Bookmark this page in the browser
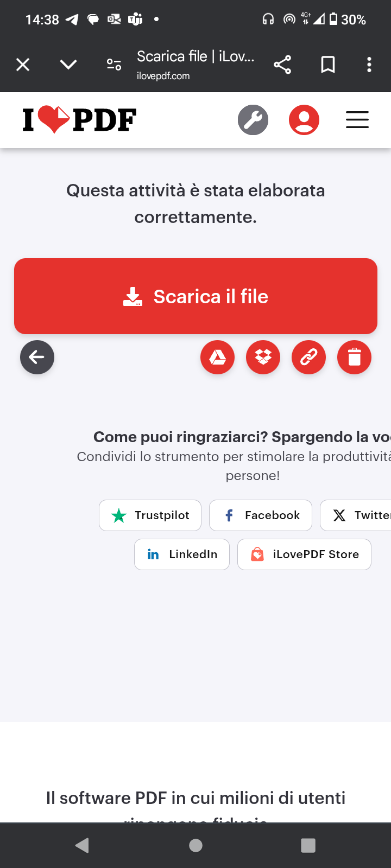This screenshot has width=391, height=868. click(328, 65)
